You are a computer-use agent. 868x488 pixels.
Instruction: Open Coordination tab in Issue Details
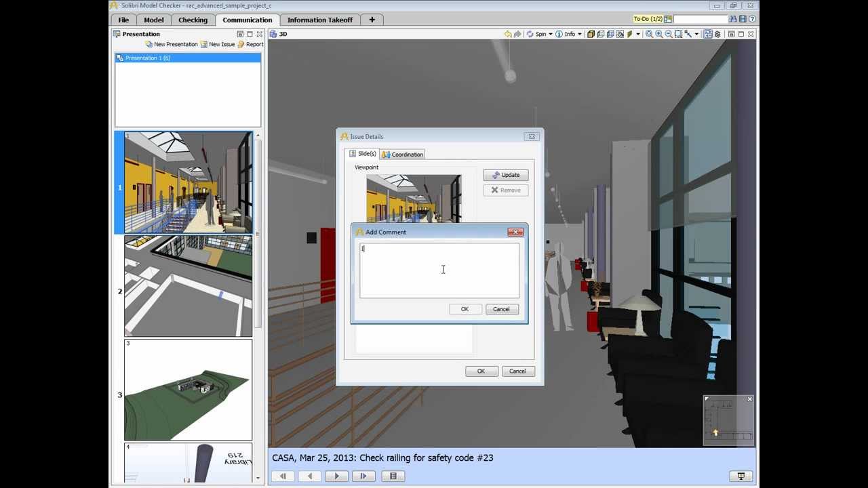pyautogui.click(x=403, y=155)
